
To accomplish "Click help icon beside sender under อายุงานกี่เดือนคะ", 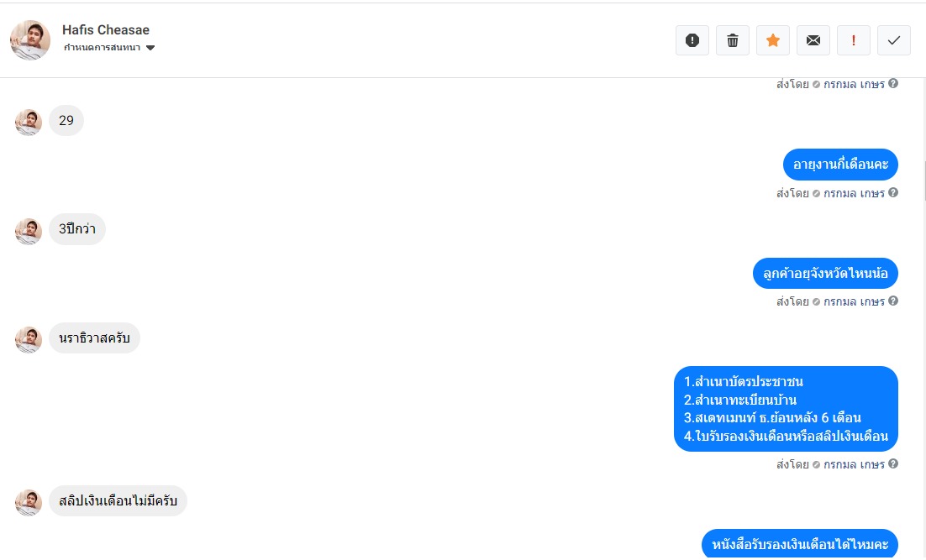I will coord(893,192).
